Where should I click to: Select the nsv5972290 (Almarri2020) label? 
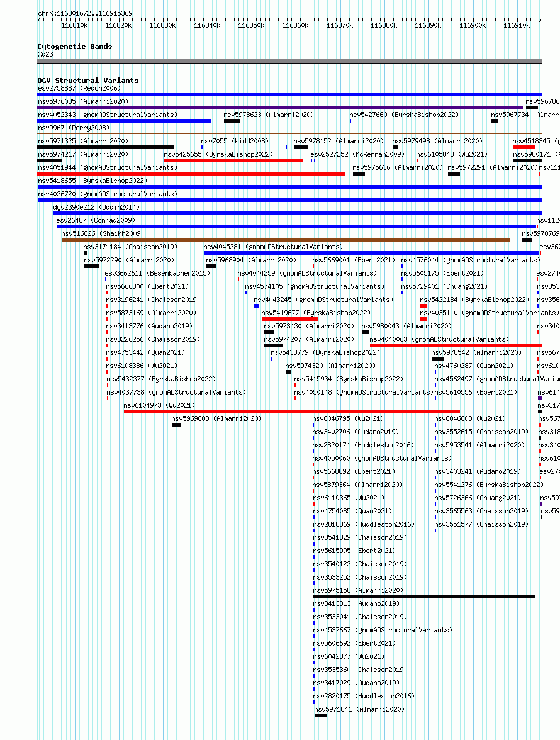(129, 260)
